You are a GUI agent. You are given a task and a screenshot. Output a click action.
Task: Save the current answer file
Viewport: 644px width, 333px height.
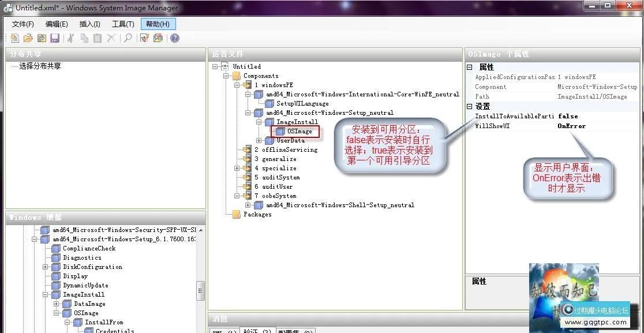point(55,38)
